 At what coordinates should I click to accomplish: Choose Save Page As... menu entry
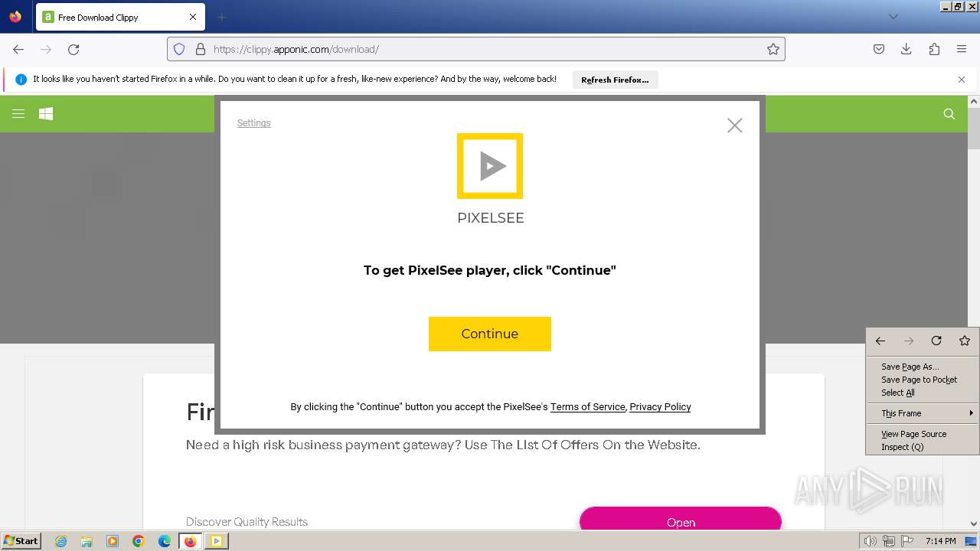point(923,367)
